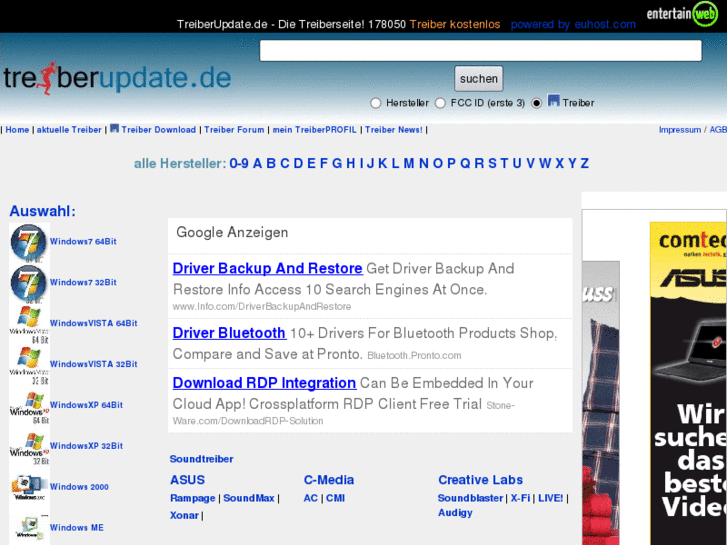The width and height of the screenshot is (727, 545).
Task: Click the disk icon beside Treiber Download
Action: (x=115, y=128)
